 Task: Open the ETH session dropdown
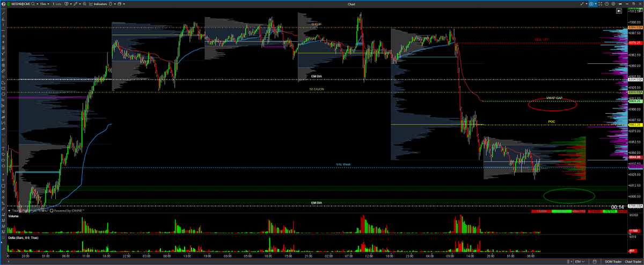tap(580, 261)
